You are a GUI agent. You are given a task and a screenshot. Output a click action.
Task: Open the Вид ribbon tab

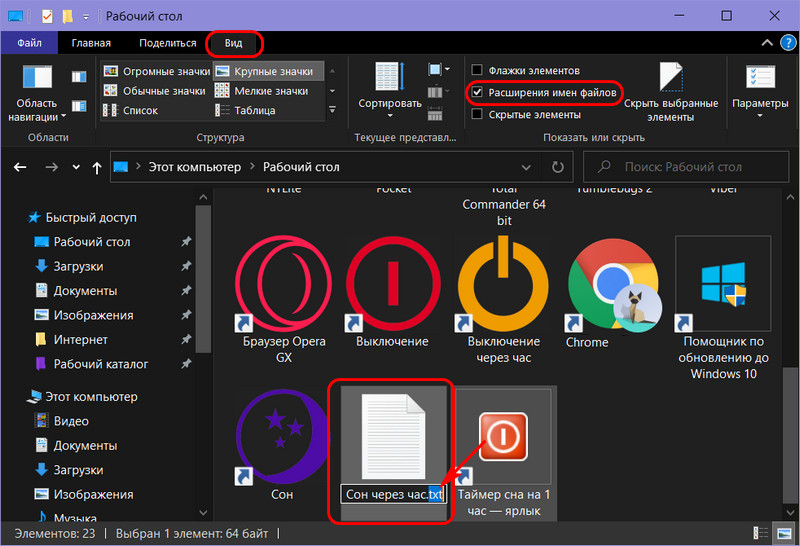click(234, 43)
